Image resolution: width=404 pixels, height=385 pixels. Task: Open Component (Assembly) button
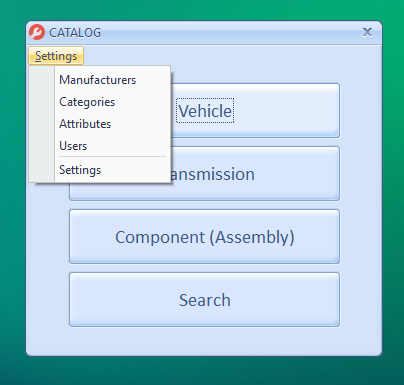pyautogui.click(x=204, y=237)
